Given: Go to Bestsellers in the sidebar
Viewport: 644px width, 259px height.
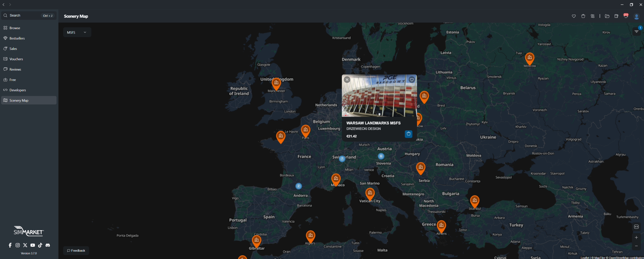Looking at the screenshot, I should [17, 38].
